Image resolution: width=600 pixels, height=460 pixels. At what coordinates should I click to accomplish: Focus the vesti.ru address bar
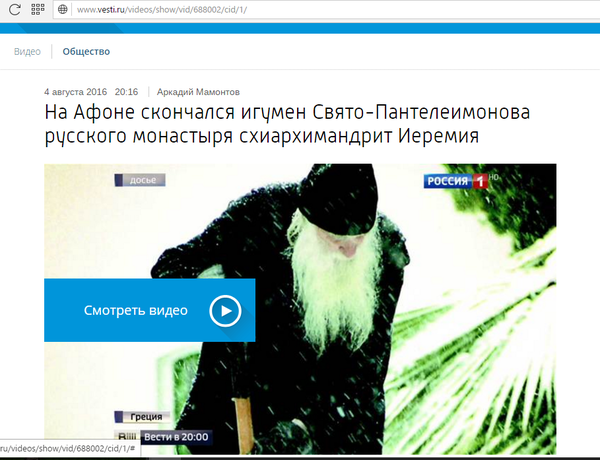coord(300,9)
